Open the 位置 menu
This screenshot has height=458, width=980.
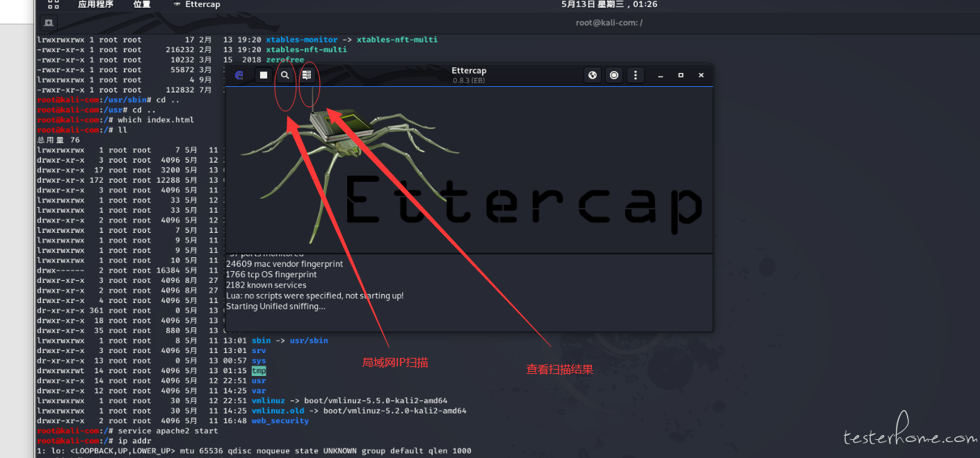(142, 4)
